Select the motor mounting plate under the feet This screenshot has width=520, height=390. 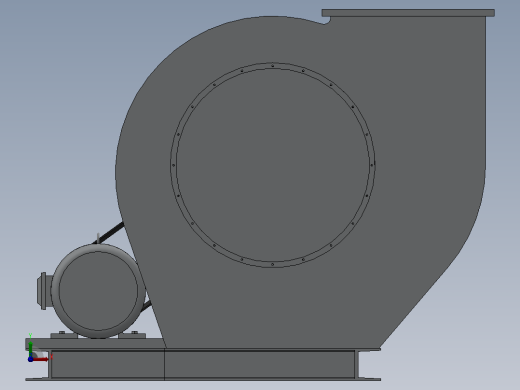pos(95,344)
